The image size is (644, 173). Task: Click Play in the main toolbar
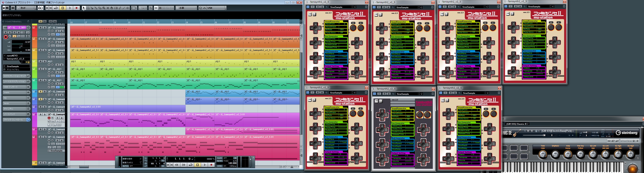[x=70, y=8]
